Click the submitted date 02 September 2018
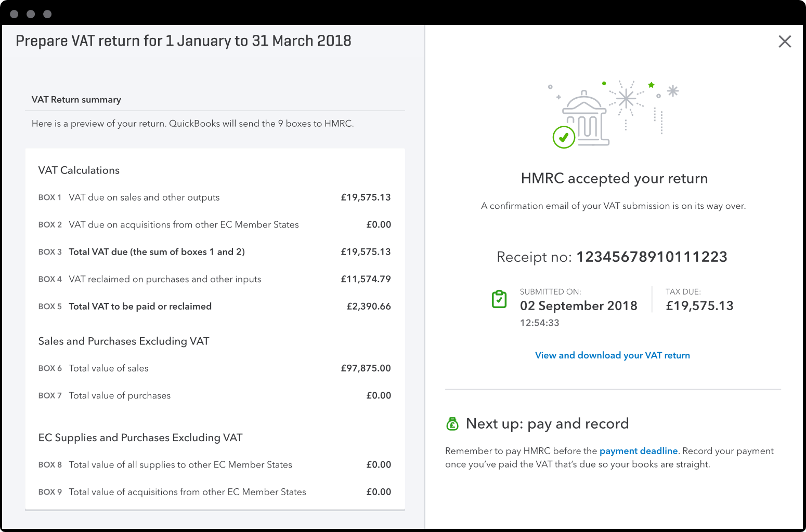Viewport: 806px width, 532px height. click(x=578, y=305)
